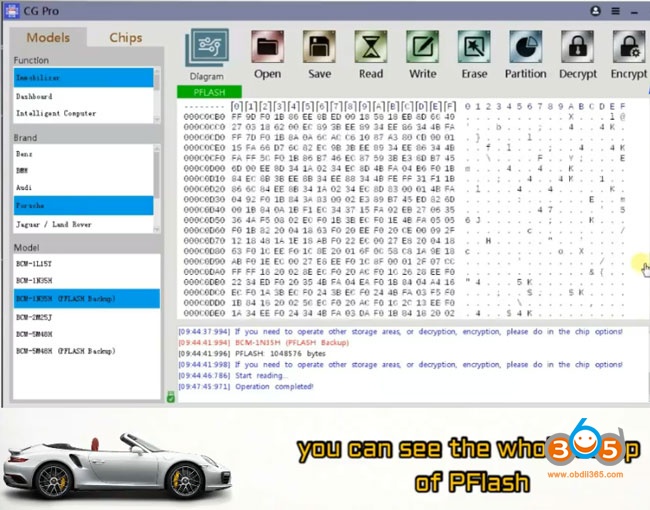Click the Decrypt padlock icon

tap(577, 48)
